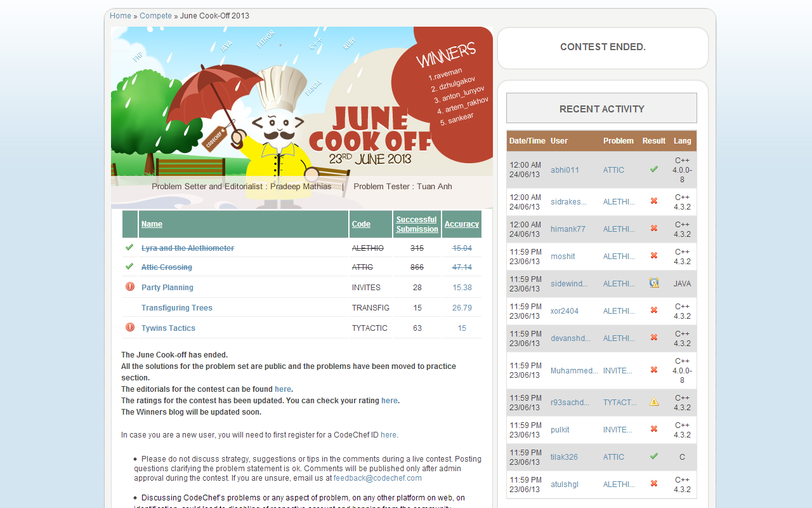Click the 15.38 accuracy for Party Planning
This screenshot has height=508, width=812.
[462, 288]
